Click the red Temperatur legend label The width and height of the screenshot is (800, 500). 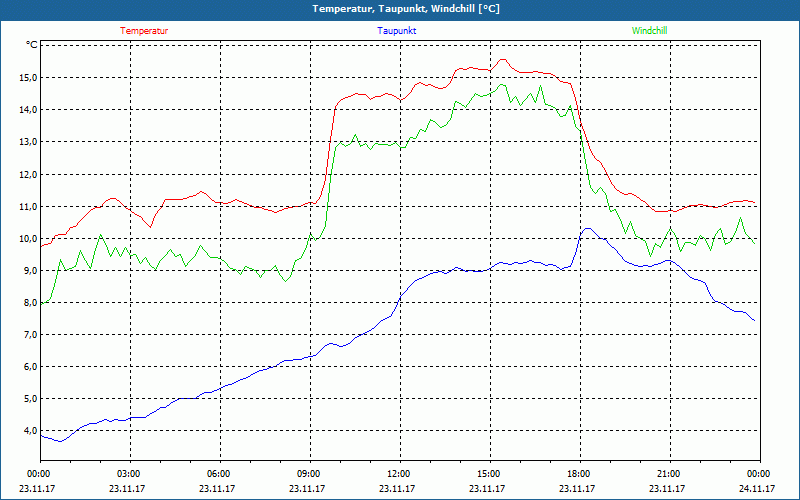click(144, 31)
